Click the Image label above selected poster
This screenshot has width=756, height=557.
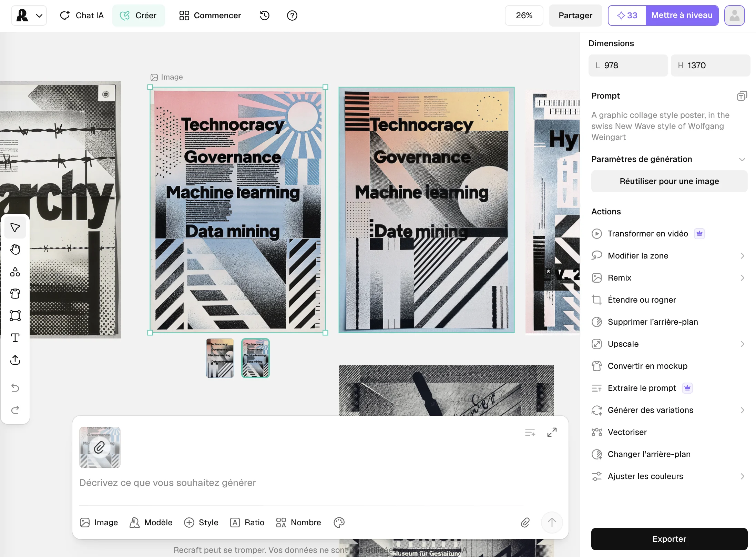click(167, 77)
